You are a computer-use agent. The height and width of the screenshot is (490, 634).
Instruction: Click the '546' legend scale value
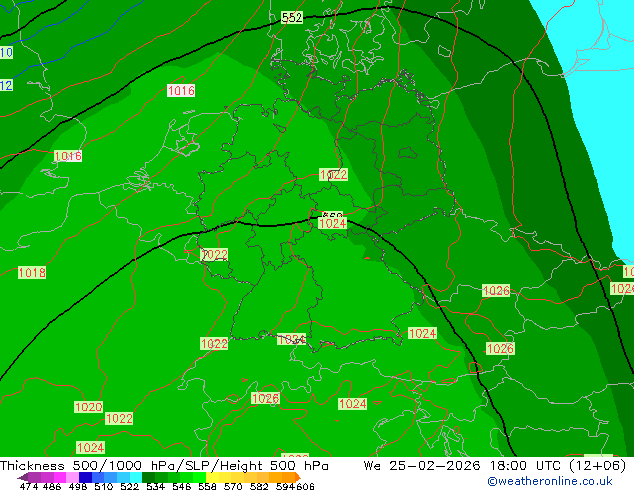tap(181, 486)
